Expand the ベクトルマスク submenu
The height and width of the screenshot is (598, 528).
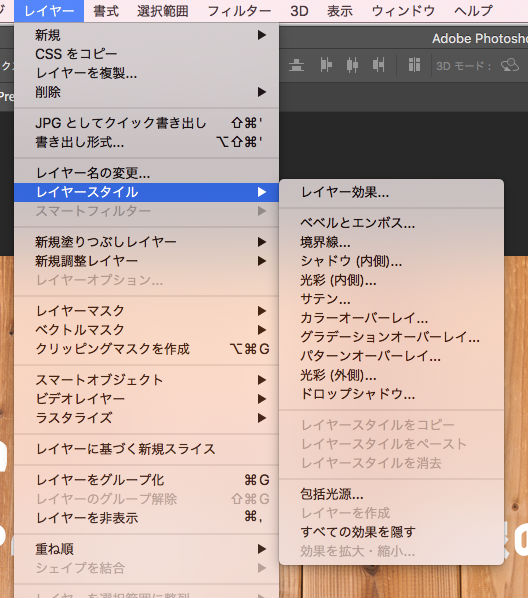tap(146, 330)
